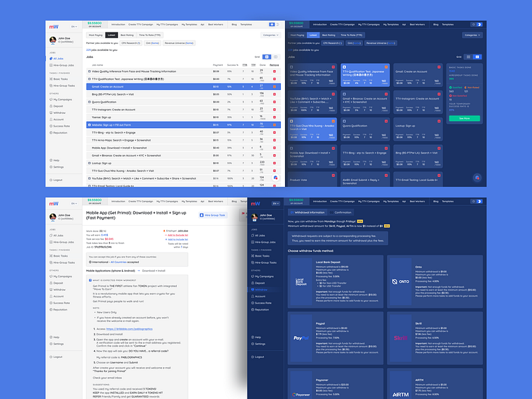Check box on highlighted TTV-Qualification Test card
Screen dimensions: 532x399
345,67
